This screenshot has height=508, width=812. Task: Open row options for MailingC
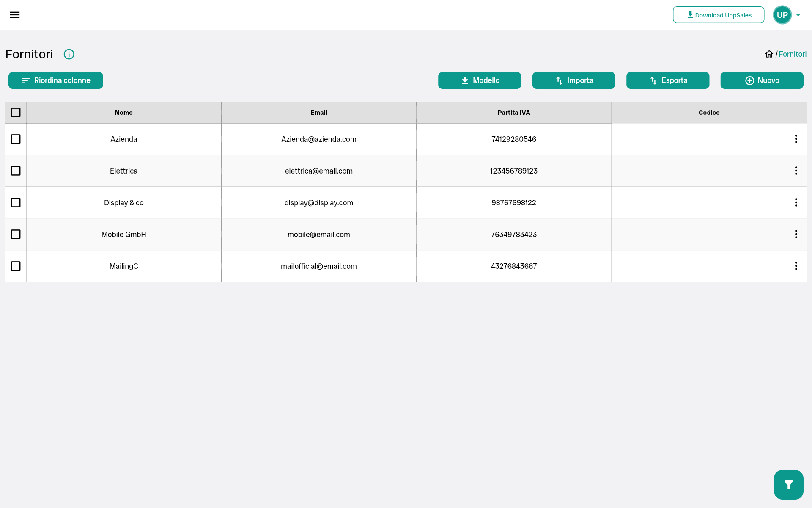(x=796, y=266)
